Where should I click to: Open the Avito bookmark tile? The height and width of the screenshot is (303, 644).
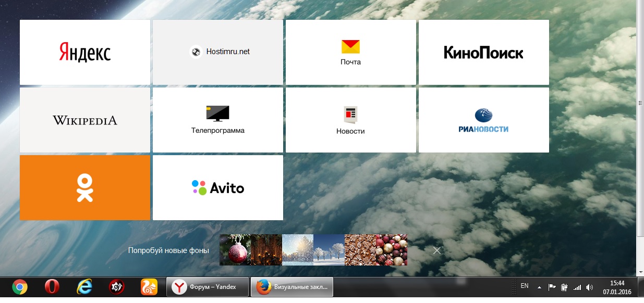(218, 187)
